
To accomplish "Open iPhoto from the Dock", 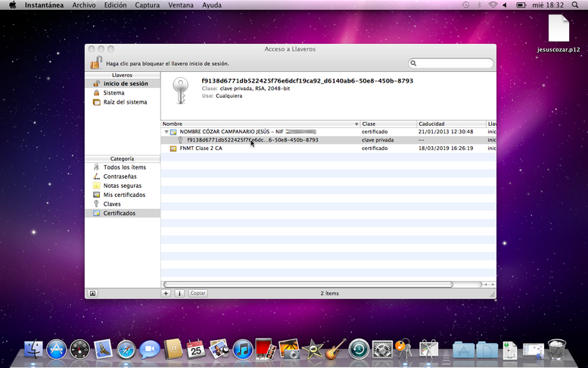I will click(289, 349).
